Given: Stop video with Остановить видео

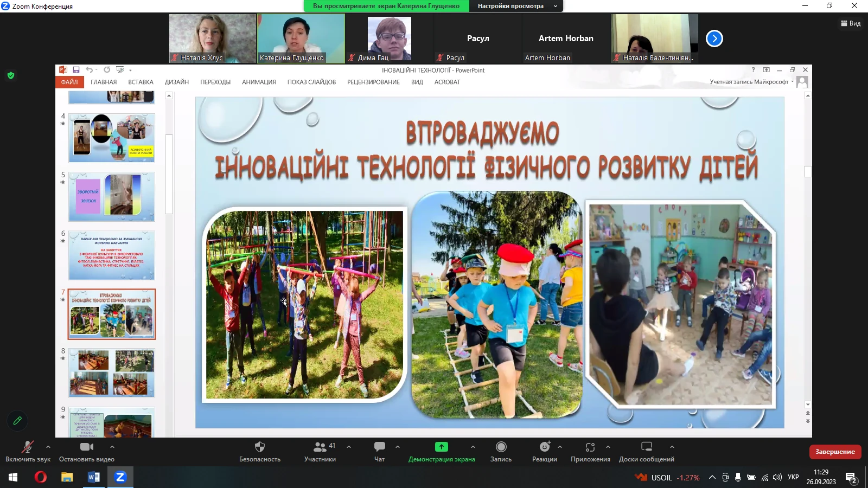Looking at the screenshot, I should click(86, 447).
